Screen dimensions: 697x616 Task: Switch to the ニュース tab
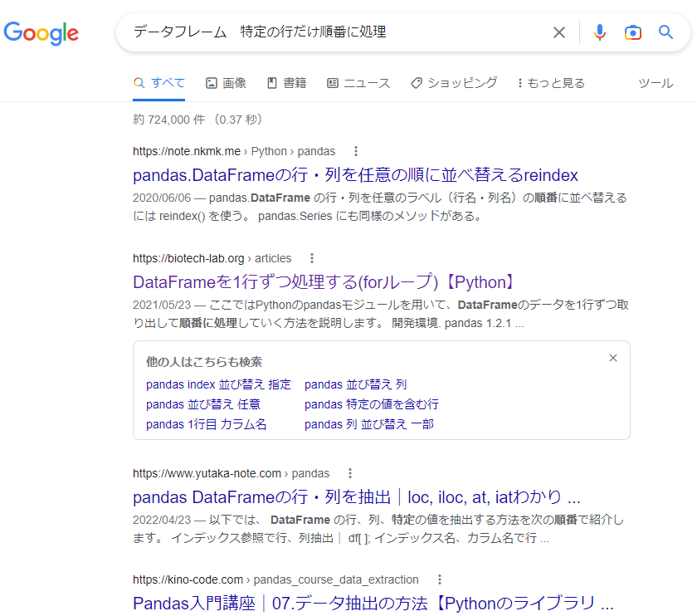tap(358, 83)
